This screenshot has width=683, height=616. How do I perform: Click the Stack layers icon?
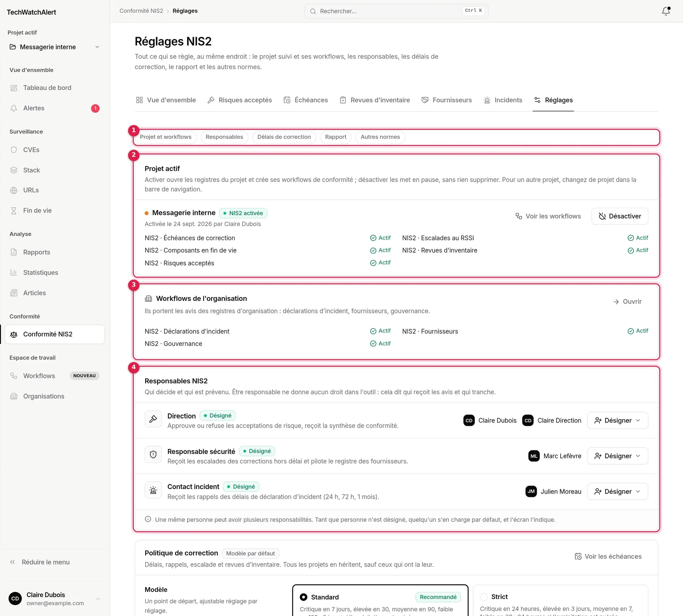[x=14, y=170]
